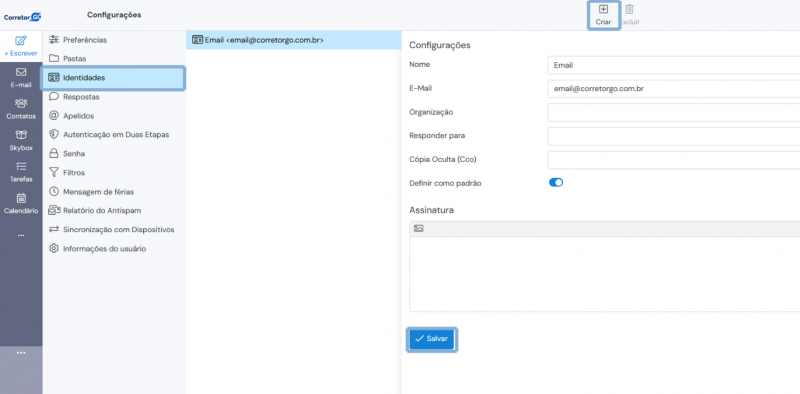Screen dimensions: 800x394
Task: Click inside the Assinatura text area
Action: click(605, 274)
